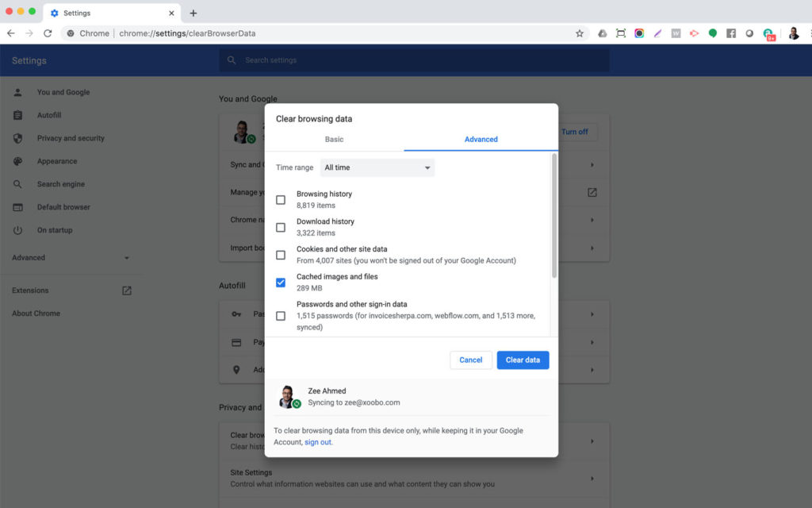The height and width of the screenshot is (508, 812).
Task: Expand the Addresses row arrow
Action: (592, 370)
